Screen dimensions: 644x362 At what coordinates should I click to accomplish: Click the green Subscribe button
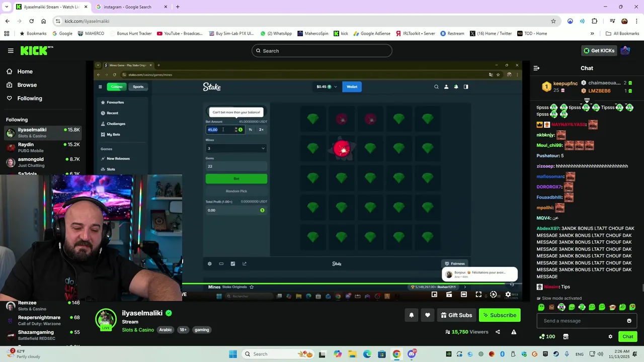(500, 315)
